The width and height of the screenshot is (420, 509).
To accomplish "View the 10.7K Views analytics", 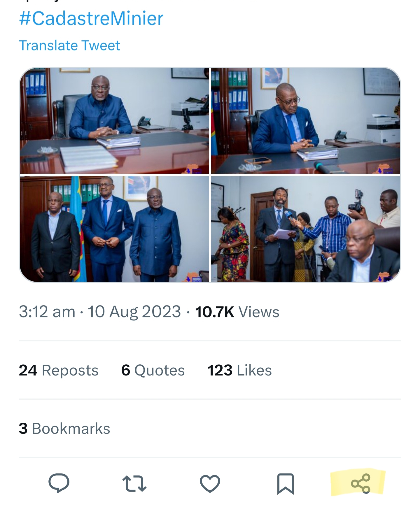I will [237, 312].
